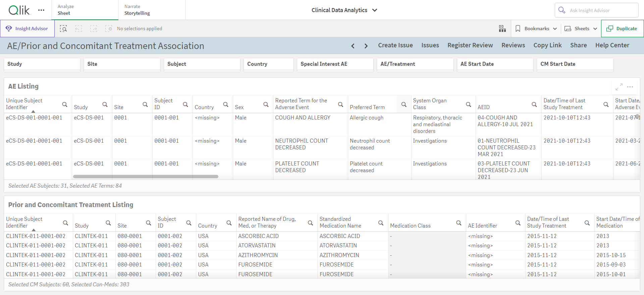
Task: Go to the next sheet arrow
Action: click(366, 46)
